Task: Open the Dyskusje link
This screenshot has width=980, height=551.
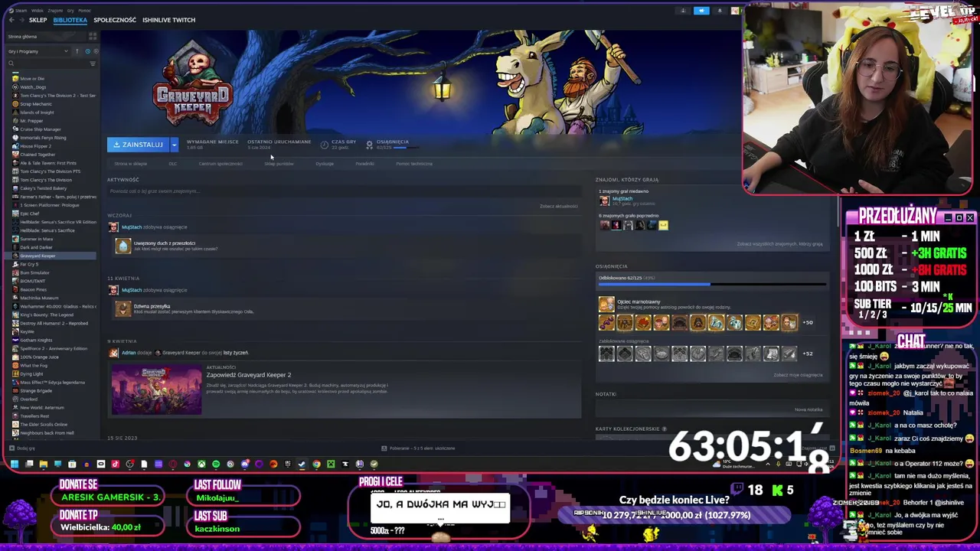Action: (325, 164)
